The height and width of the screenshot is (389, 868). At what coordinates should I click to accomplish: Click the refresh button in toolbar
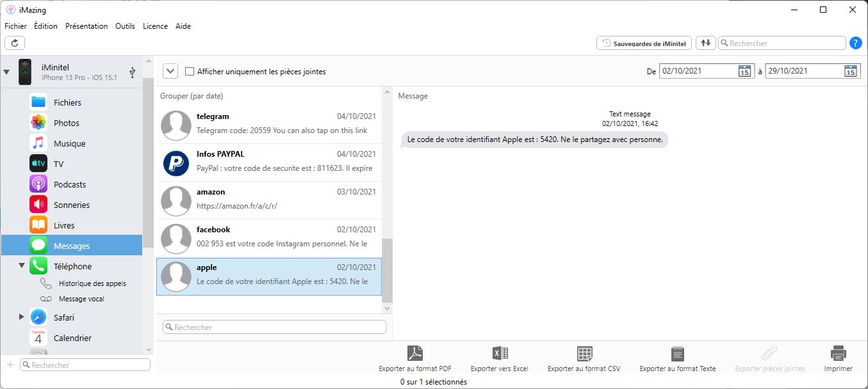pyautogui.click(x=14, y=43)
